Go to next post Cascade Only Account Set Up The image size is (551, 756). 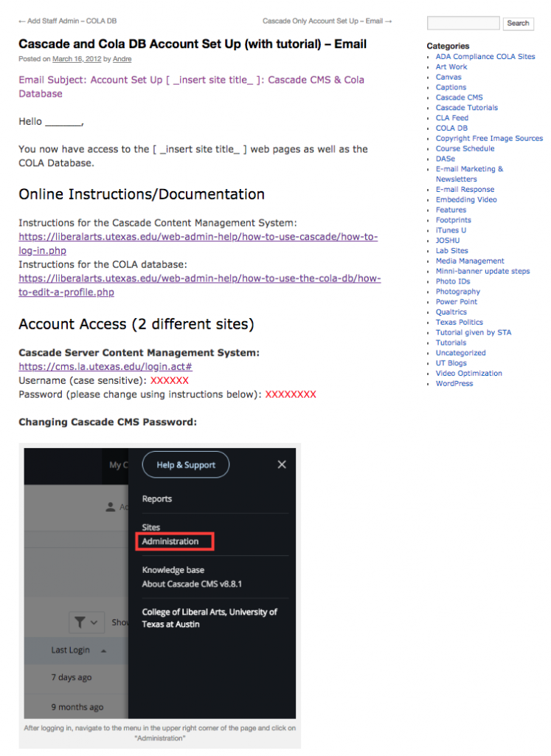[x=327, y=21]
